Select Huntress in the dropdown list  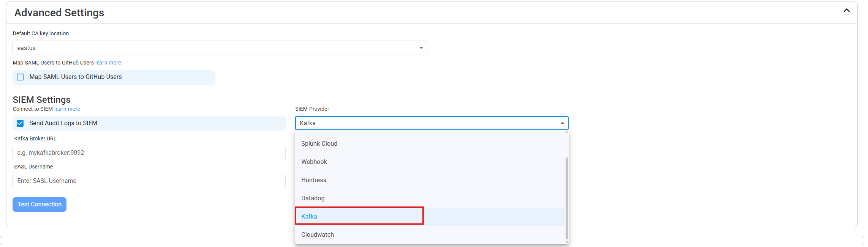coord(314,180)
